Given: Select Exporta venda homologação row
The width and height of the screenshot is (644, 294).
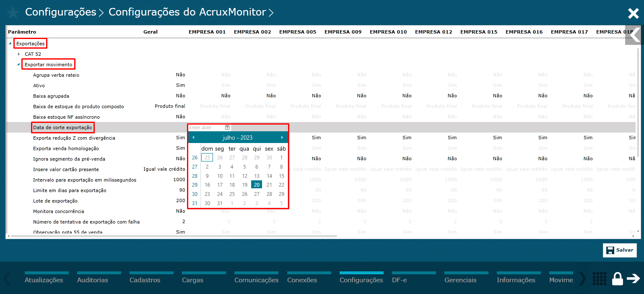Looking at the screenshot, I should [66, 148].
